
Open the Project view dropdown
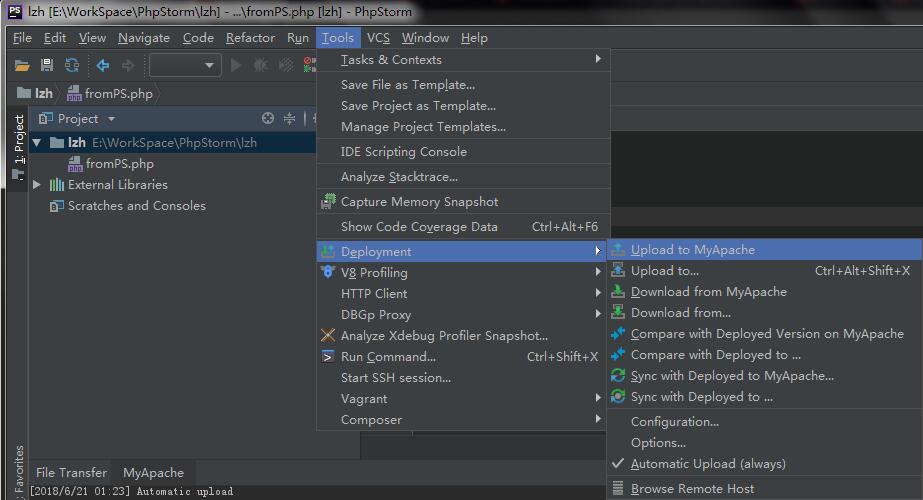(x=111, y=119)
